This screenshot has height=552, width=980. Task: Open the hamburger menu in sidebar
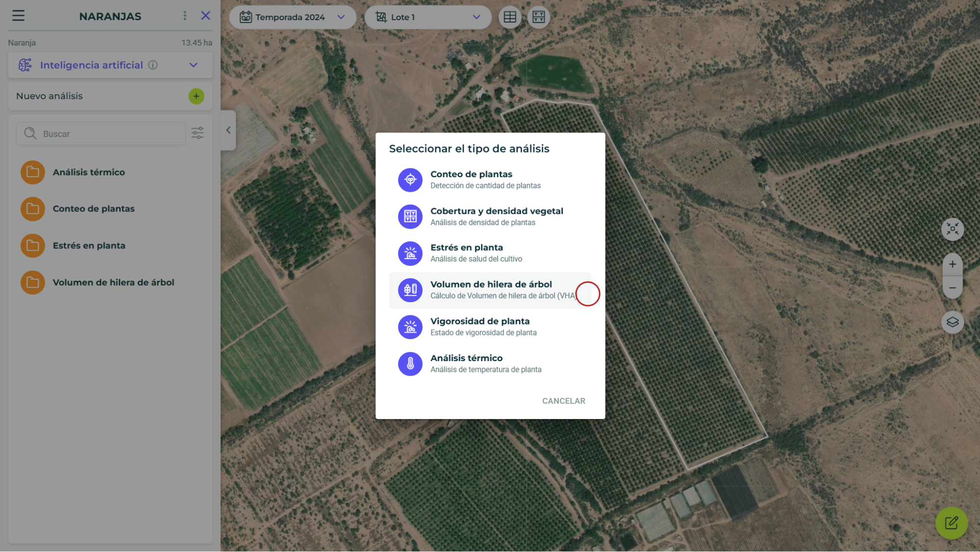point(18,16)
